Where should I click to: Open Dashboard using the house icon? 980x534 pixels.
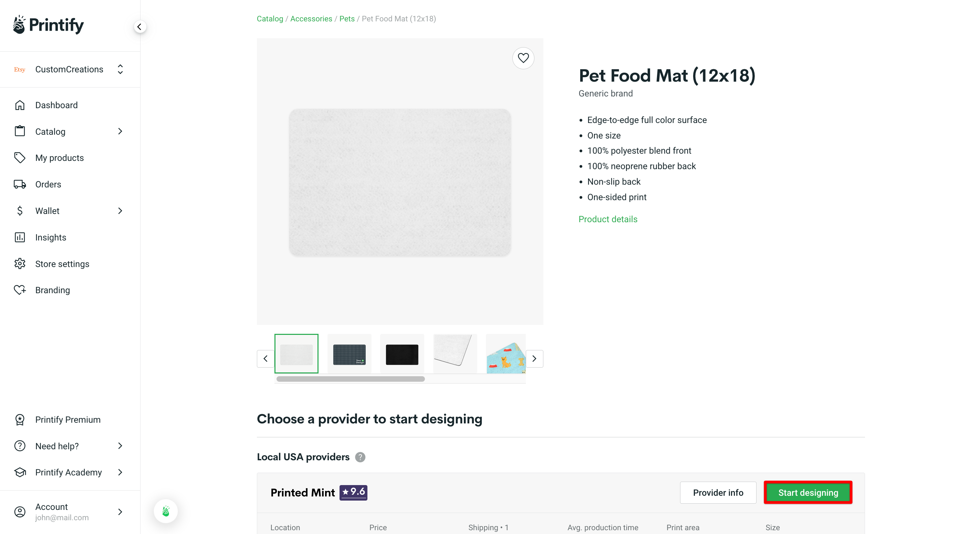20,105
